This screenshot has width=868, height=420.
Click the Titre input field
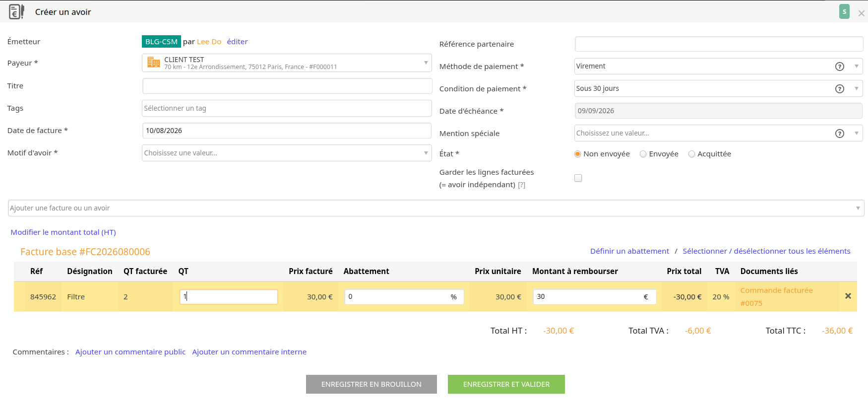[x=287, y=86]
